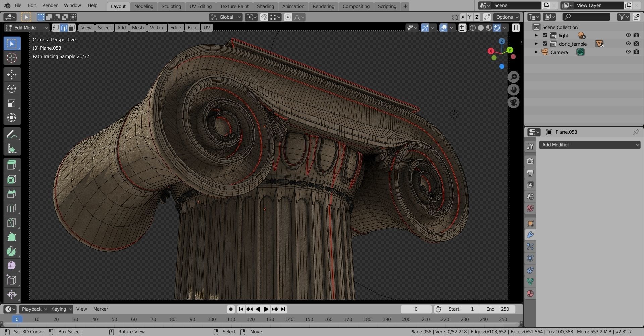Select the Inset Faces tool
The width and height of the screenshot is (644, 336).
[x=12, y=179]
